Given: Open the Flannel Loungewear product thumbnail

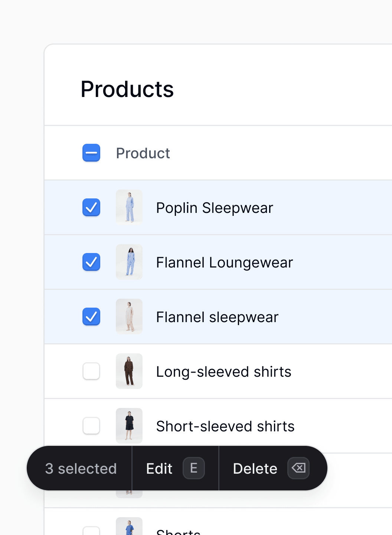Looking at the screenshot, I should [129, 262].
